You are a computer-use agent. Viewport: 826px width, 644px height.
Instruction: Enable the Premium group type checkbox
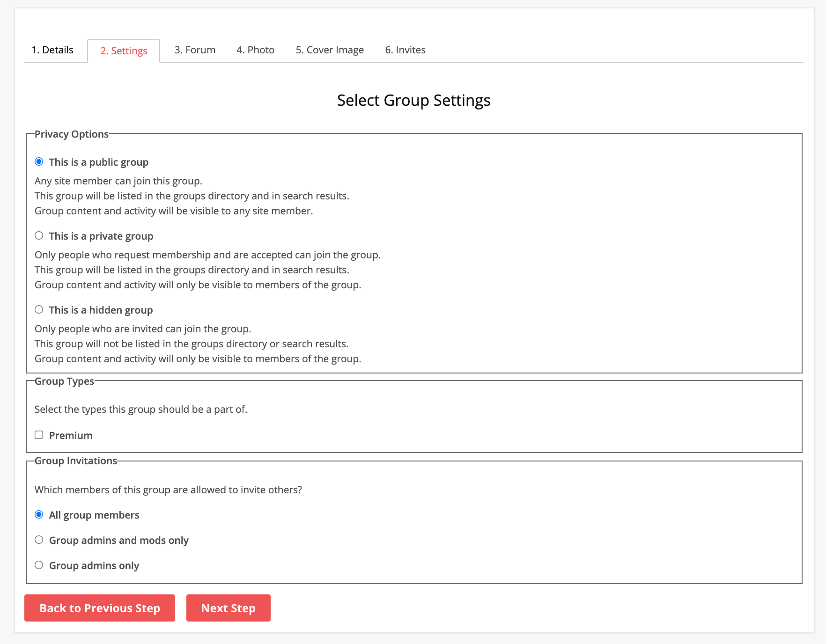(39, 435)
